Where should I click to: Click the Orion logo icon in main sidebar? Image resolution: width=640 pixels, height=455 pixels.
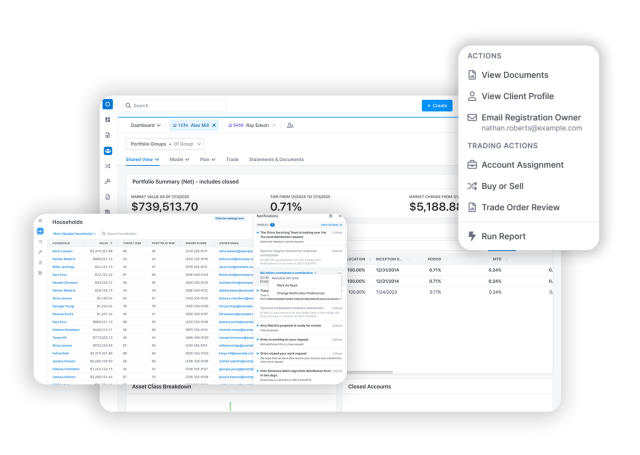[108, 104]
